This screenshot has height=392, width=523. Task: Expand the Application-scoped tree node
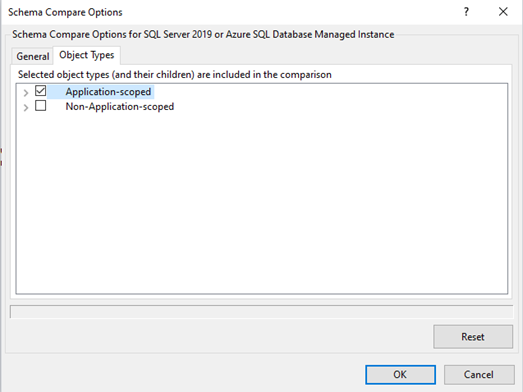(26, 93)
